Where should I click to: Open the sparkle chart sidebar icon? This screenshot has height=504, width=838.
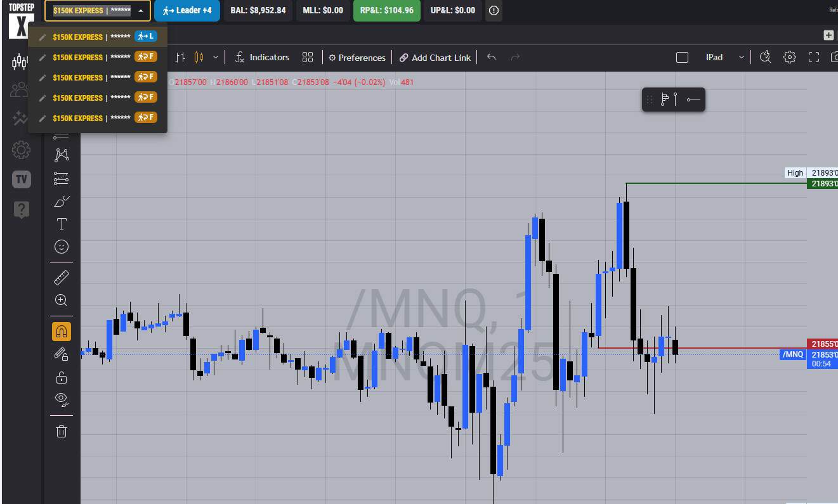(x=21, y=118)
